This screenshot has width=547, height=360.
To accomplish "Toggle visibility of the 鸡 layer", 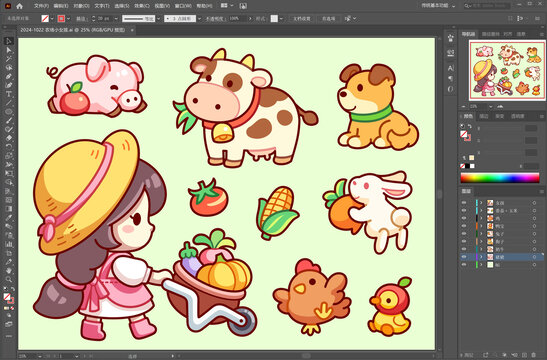I will 464,218.
